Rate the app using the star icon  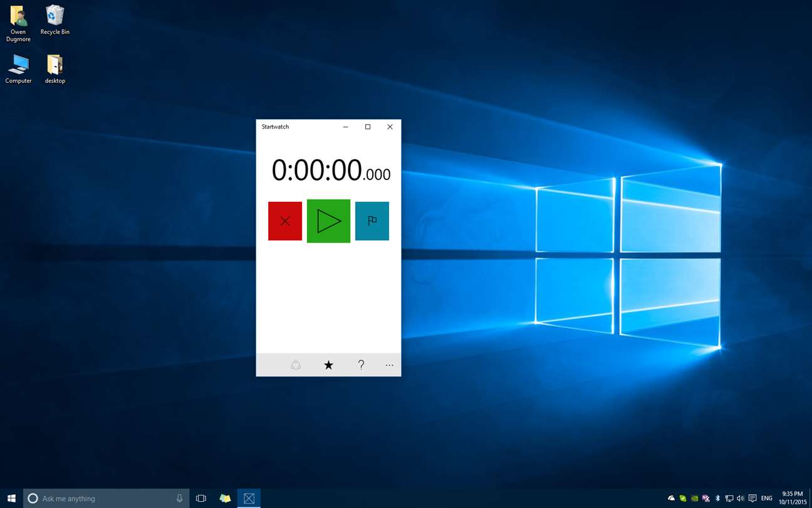click(328, 365)
